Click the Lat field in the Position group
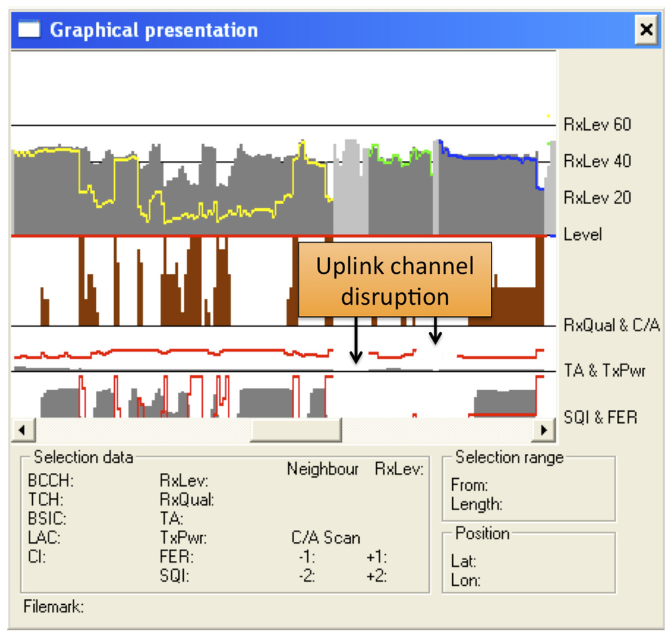The image size is (672, 637). (463, 561)
